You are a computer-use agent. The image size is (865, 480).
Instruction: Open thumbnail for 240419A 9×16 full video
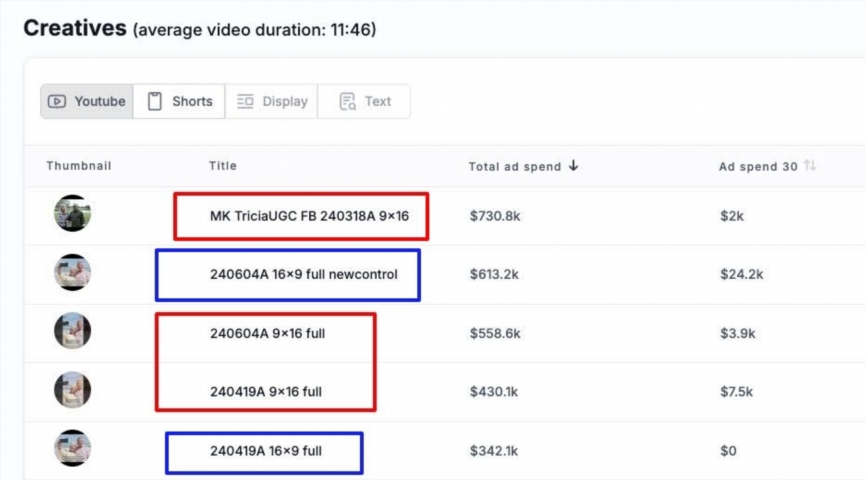click(72, 390)
